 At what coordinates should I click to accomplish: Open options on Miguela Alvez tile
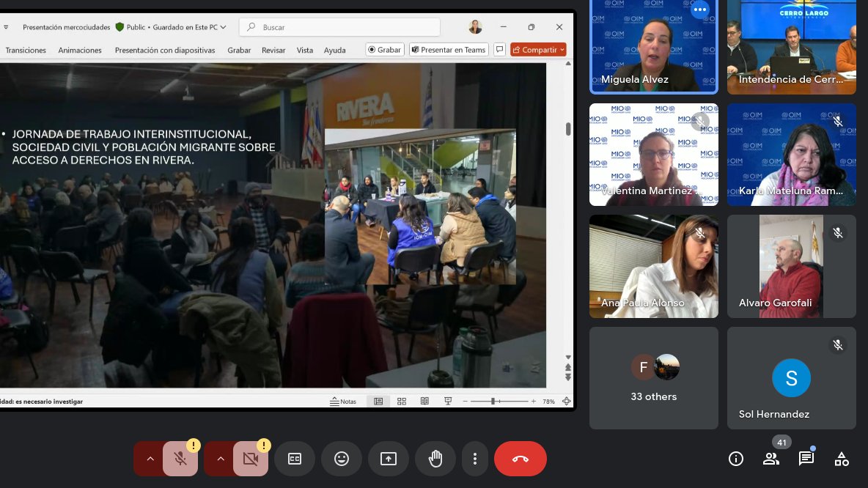point(699,10)
